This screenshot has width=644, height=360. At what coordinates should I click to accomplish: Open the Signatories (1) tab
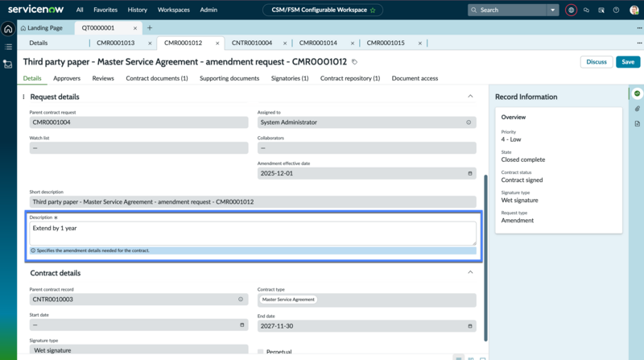click(290, 78)
